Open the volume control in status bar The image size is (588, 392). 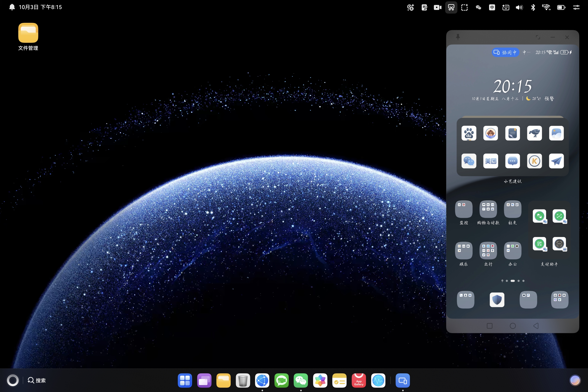pos(519,8)
